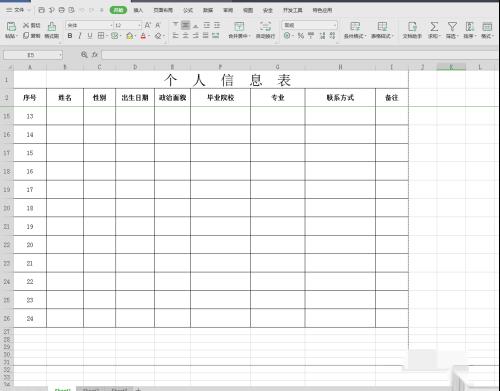
Task: Increase font size with A+ icon
Action: [x=148, y=25]
